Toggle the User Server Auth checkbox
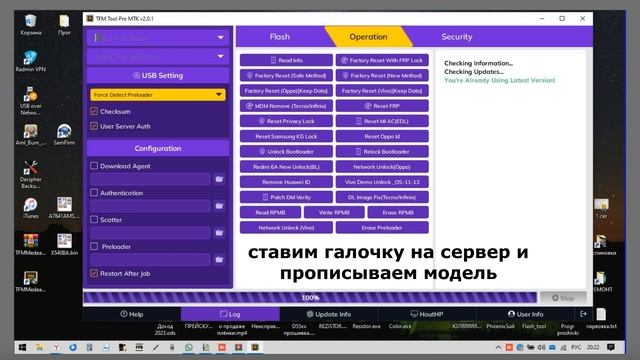Screen dimensions: 640x360 click(94, 126)
